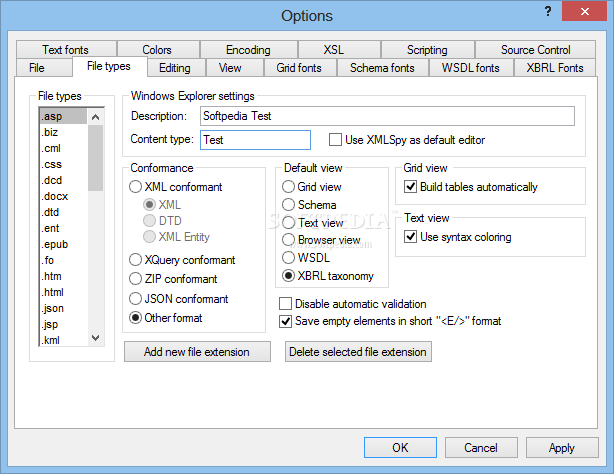
Task: Click the Description text field
Action: click(387, 116)
